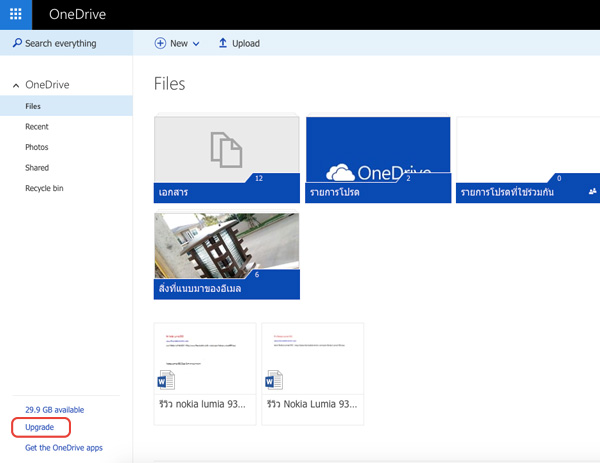This screenshot has width=600, height=463.
Task: Click the shared people icon on รายการโปรดที่ใช้ร่วมกัน
Action: point(592,191)
